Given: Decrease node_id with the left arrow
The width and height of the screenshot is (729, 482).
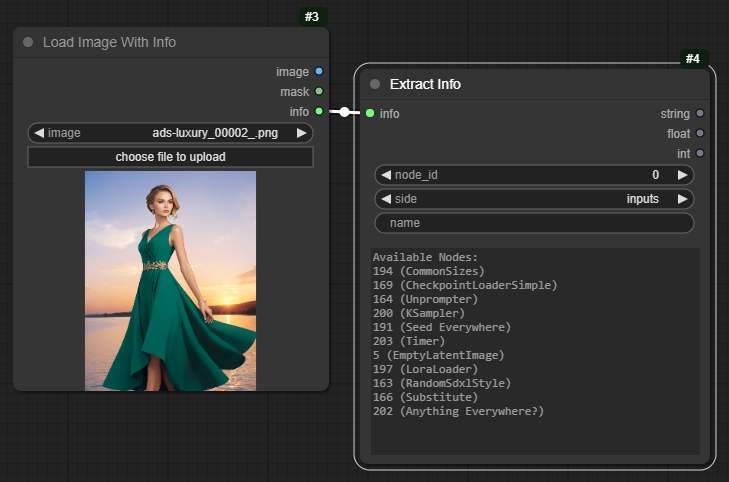Looking at the screenshot, I should point(386,175).
